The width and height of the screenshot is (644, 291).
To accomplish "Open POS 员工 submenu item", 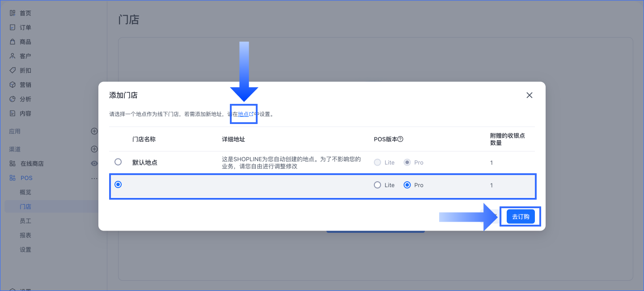I will [x=25, y=221].
